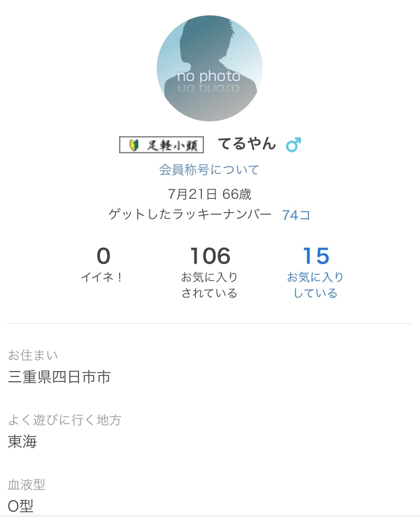Select the 三重県四日市市 residence value

tap(59, 377)
